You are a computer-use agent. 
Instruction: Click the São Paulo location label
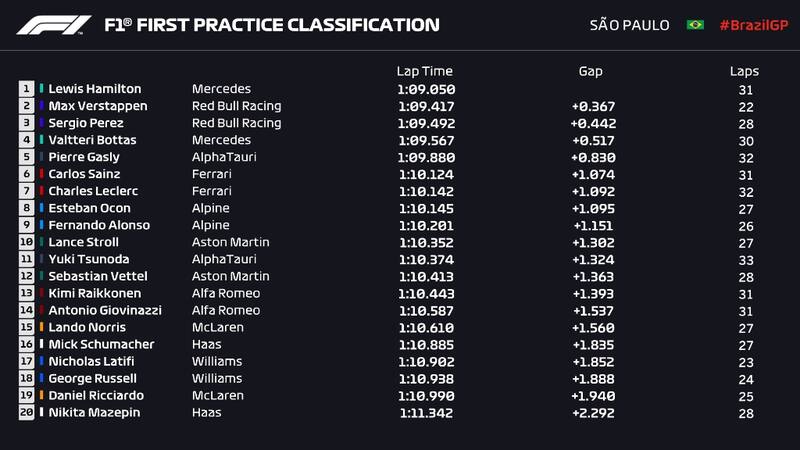click(630, 25)
